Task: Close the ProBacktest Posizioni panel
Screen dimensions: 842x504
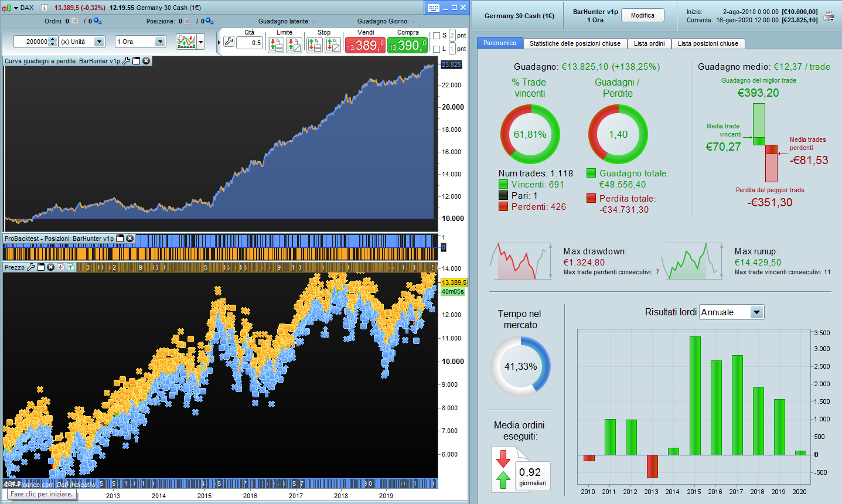Action: tap(130, 239)
